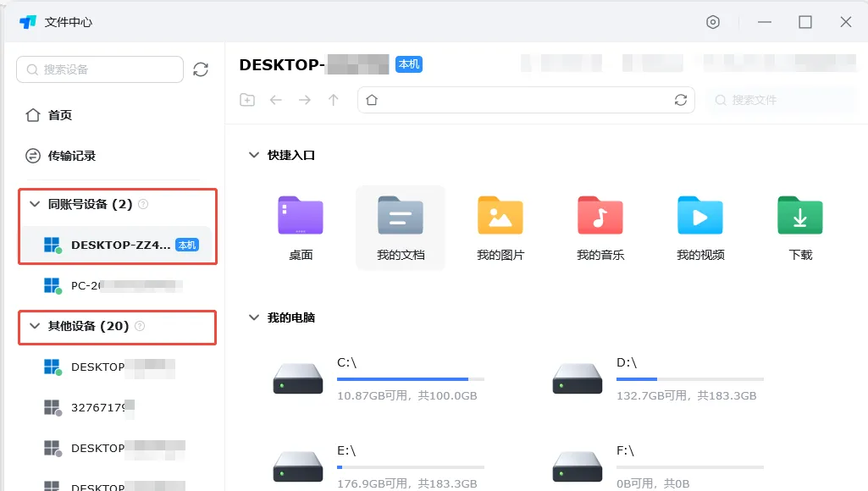Screen dimensions: 868x491
Task: Select the DESKTOP-ZZ4... local device
Action: click(118, 245)
